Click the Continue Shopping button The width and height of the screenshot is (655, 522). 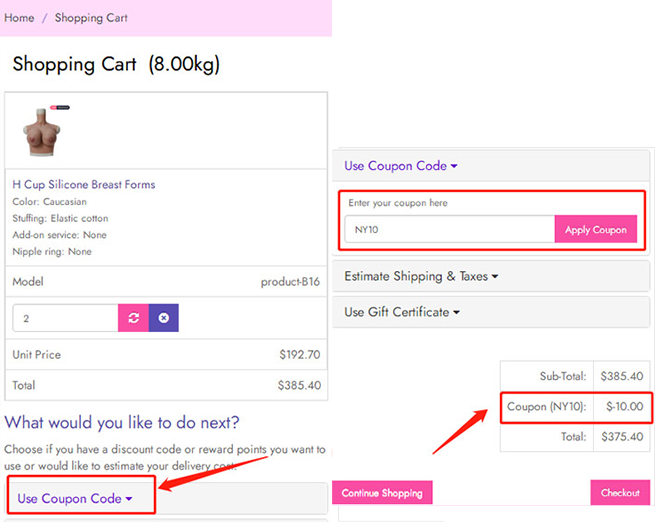[x=382, y=493]
